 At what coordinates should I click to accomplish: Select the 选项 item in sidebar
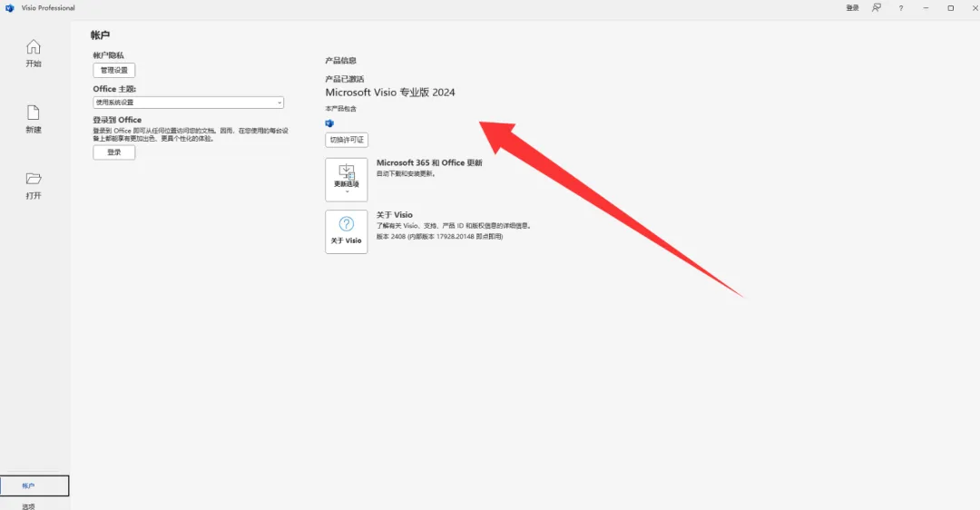click(x=29, y=506)
